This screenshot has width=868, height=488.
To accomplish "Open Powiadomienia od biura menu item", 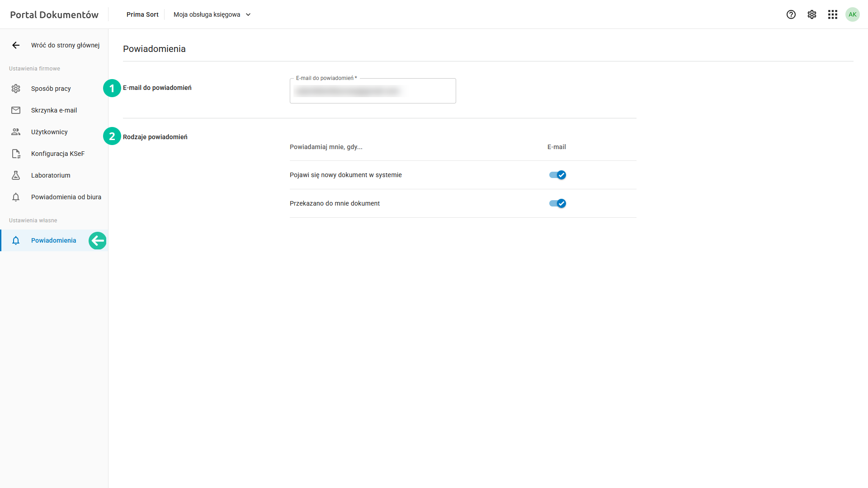I will point(66,197).
